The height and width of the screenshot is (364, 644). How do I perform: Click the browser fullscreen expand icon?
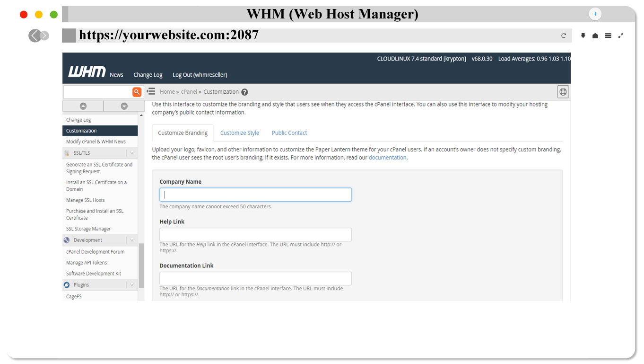coord(621,36)
